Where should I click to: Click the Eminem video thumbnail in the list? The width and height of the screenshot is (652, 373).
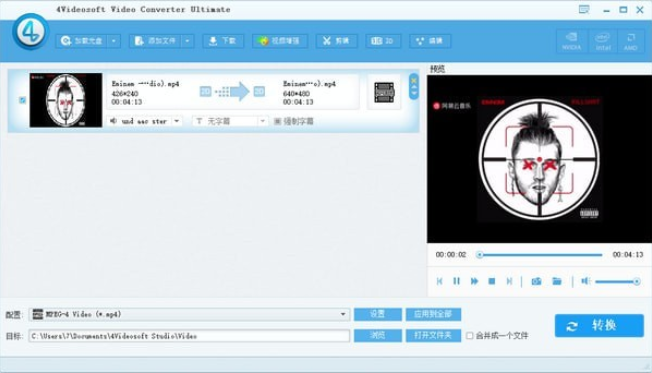66,100
